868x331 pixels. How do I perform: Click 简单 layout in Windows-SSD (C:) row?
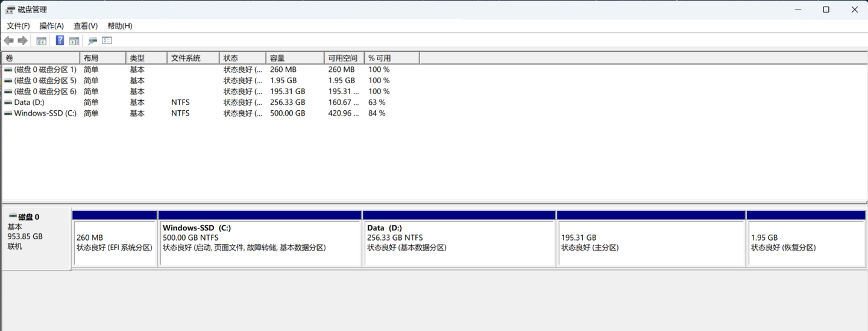tap(91, 113)
